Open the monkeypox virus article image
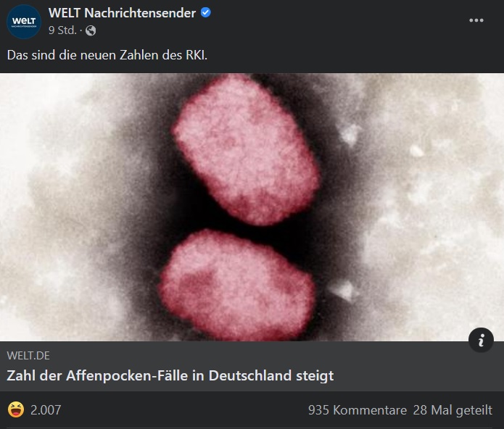Viewport: 504px width, 429px height. pyautogui.click(x=252, y=207)
